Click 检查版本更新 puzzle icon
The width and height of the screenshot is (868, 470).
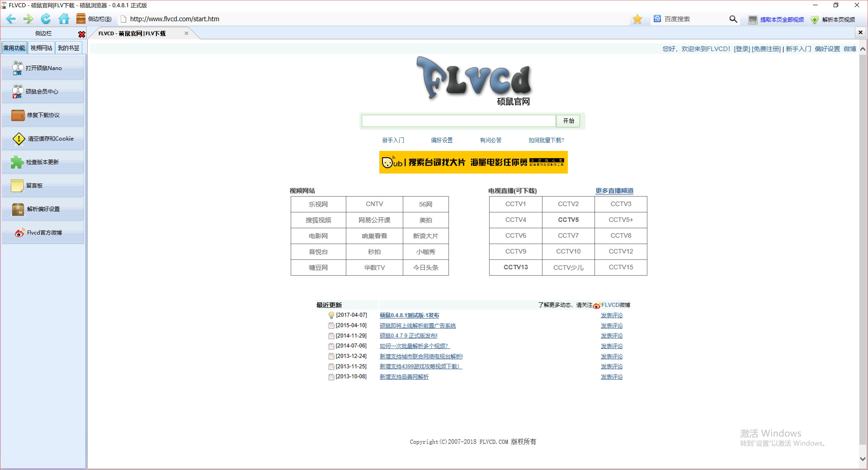pos(17,162)
